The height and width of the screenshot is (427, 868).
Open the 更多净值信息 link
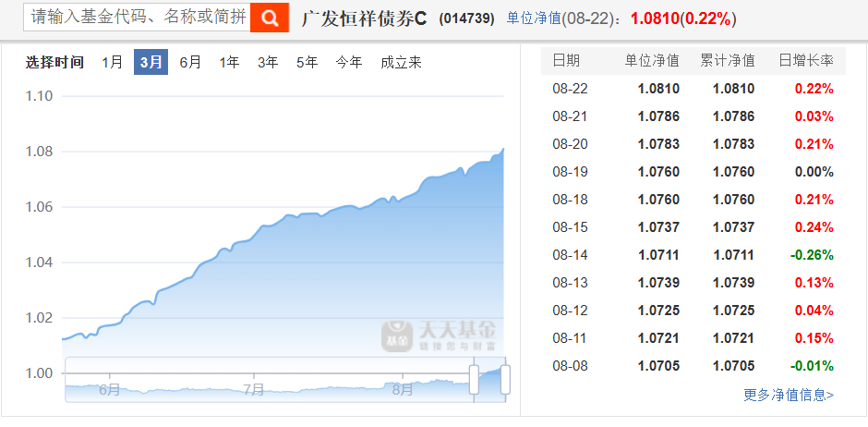click(789, 395)
